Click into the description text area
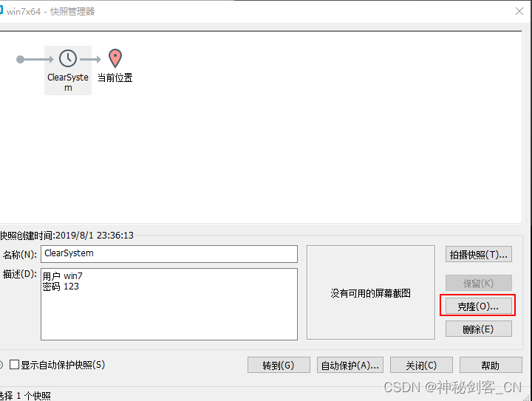532x401 pixels. point(169,304)
